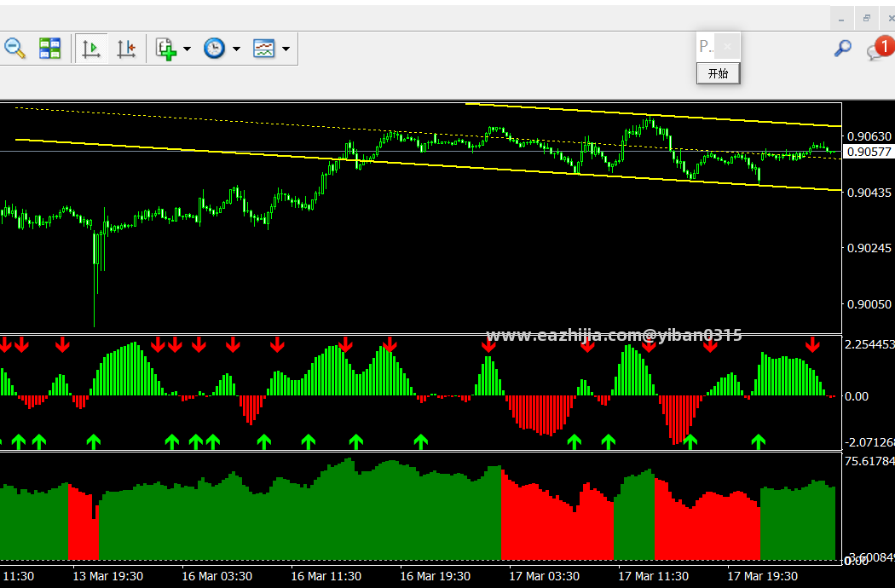Click the P.. title of floating panel

(706, 46)
